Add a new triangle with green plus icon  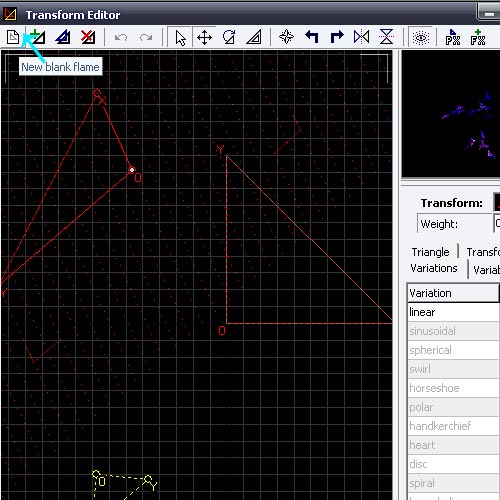coord(37,37)
